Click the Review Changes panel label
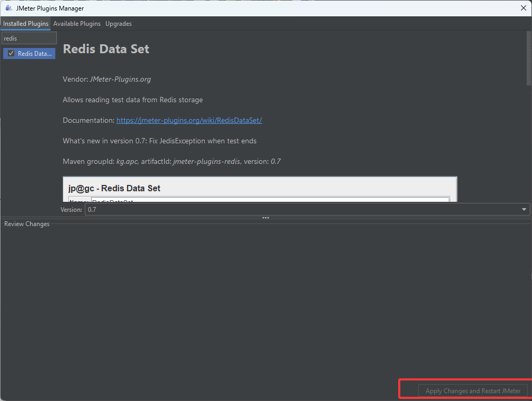 [x=27, y=224]
